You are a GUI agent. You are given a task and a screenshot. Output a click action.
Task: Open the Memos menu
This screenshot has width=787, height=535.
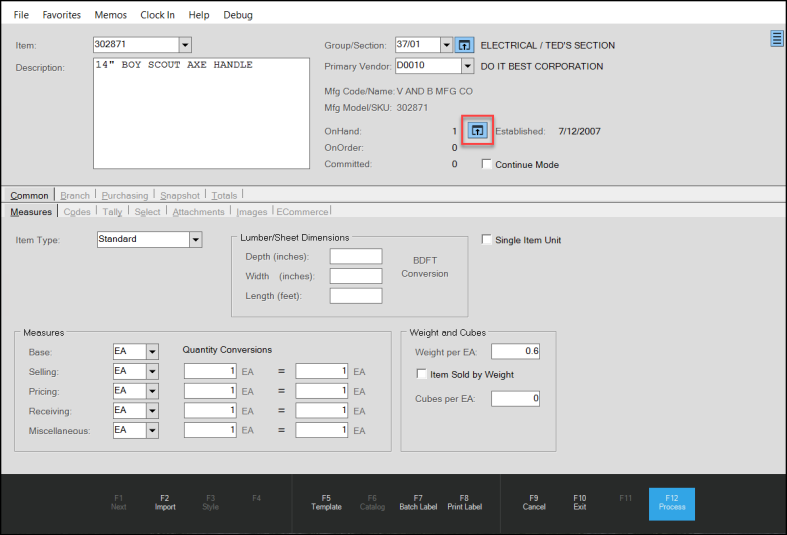pos(110,15)
